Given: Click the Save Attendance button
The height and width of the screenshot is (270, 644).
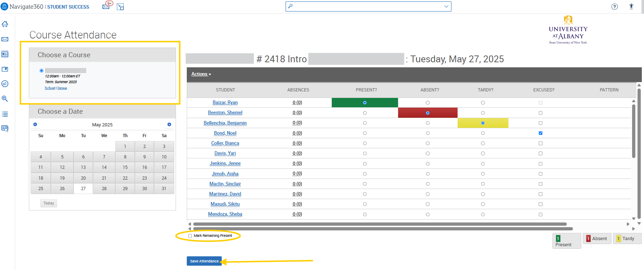Looking at the screenshot, I should pos(204,261).
